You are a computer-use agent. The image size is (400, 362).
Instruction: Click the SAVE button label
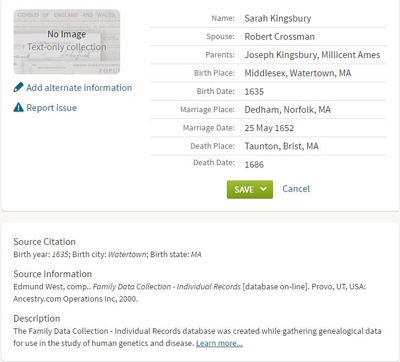pos(244,189)
